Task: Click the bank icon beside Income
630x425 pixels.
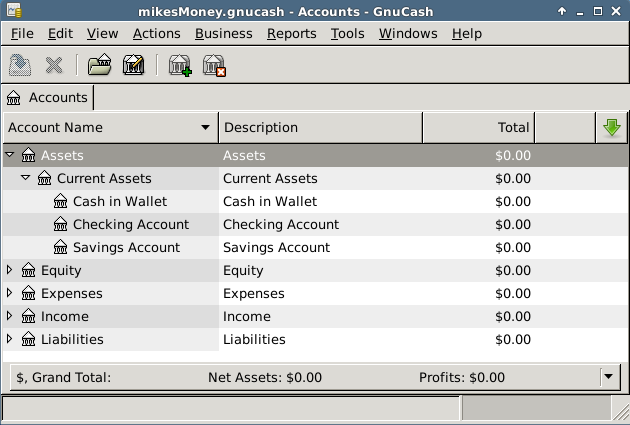Action: (x=28, y=316)
